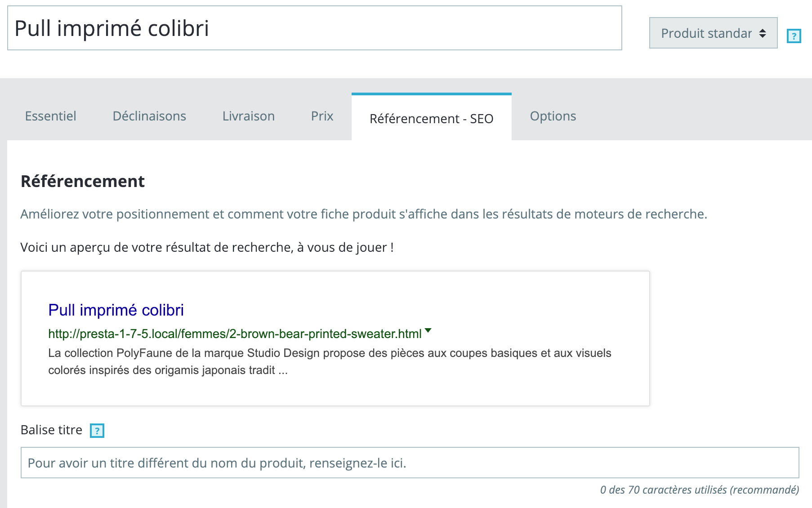Click the Référencement section heading
Viewport: 812px width, 508px height.
[x=83, y=181]
